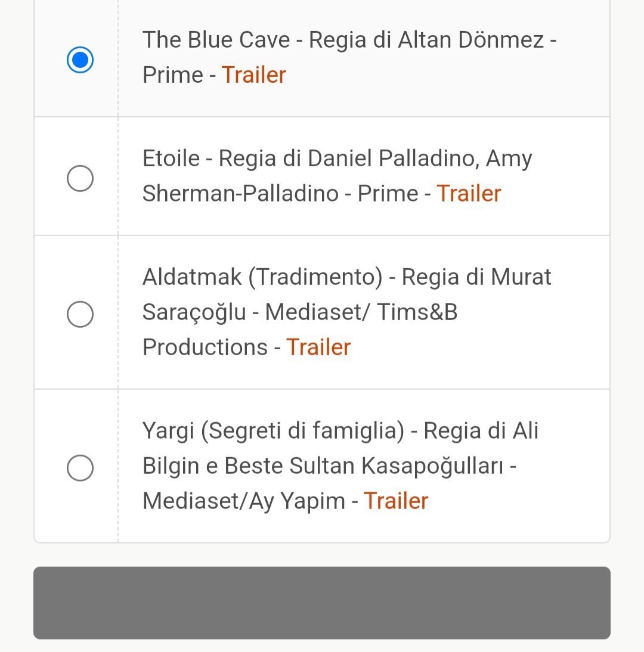The image size is (644, 652).
Task: Click the 'Mediaset/Ay Yapim' text
Action: 243,501
